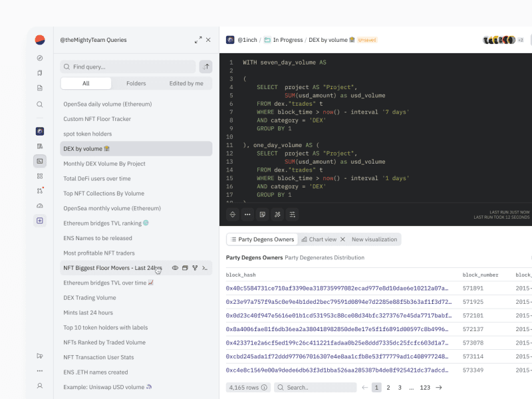Click the sidebar search magnifier icon
This screenshot has height=399, width=532.
click(x=40, y=104)
